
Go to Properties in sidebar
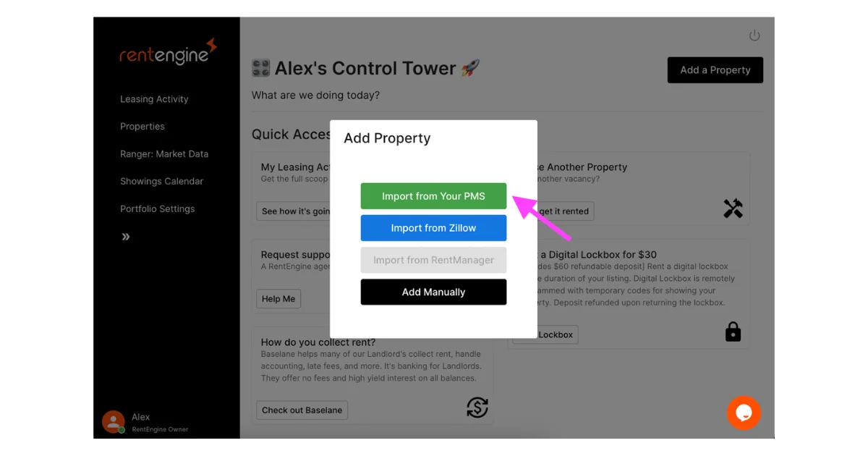tap(142, 127)
